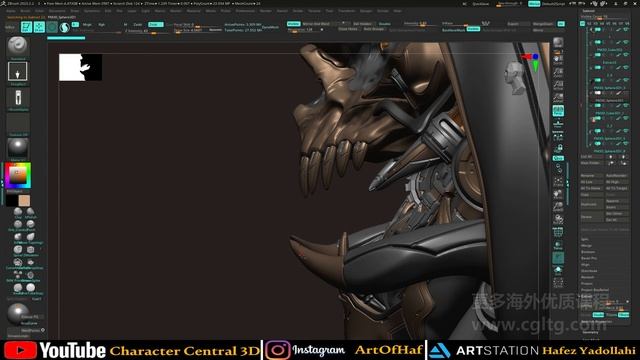Viewport: 640px width, 360px height.
Task: Expand the Remesh section
Action: point(587,277)
